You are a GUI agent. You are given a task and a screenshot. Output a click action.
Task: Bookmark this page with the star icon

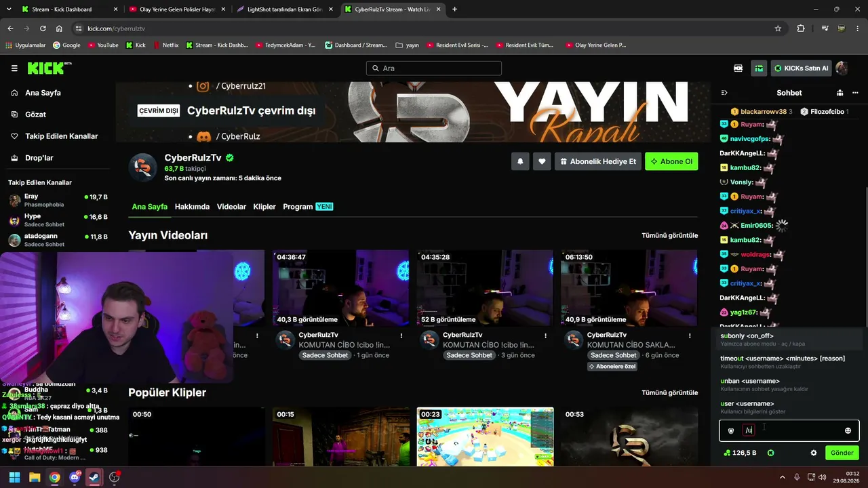[x=778, y=28]
